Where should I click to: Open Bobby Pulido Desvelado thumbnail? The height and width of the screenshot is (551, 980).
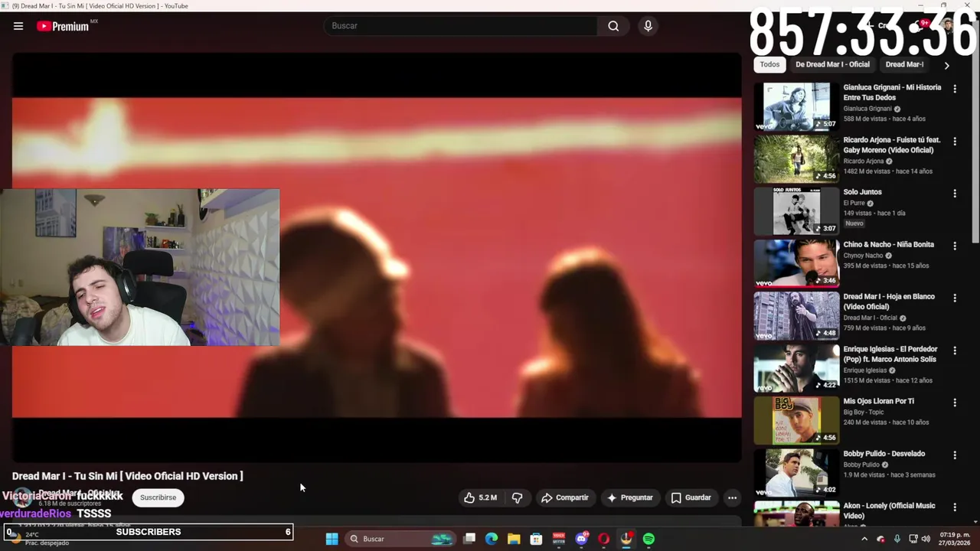(796, 472)
